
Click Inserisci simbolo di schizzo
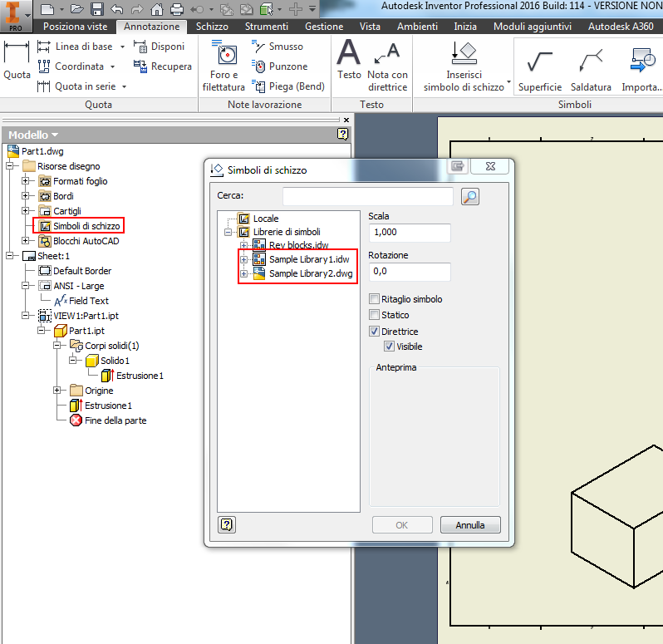464,66
